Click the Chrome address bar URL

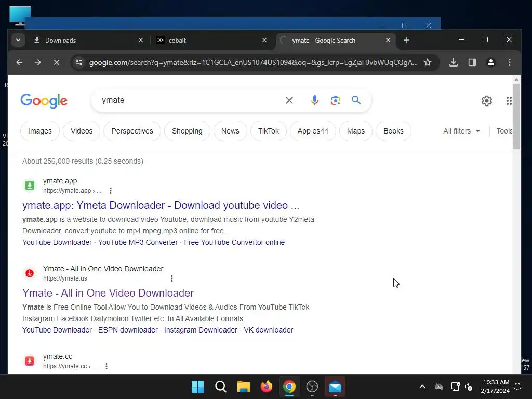[253, 62]
